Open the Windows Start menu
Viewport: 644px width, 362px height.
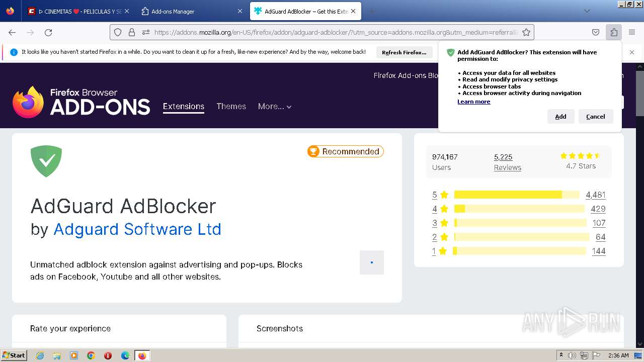(x=14, y=355)
